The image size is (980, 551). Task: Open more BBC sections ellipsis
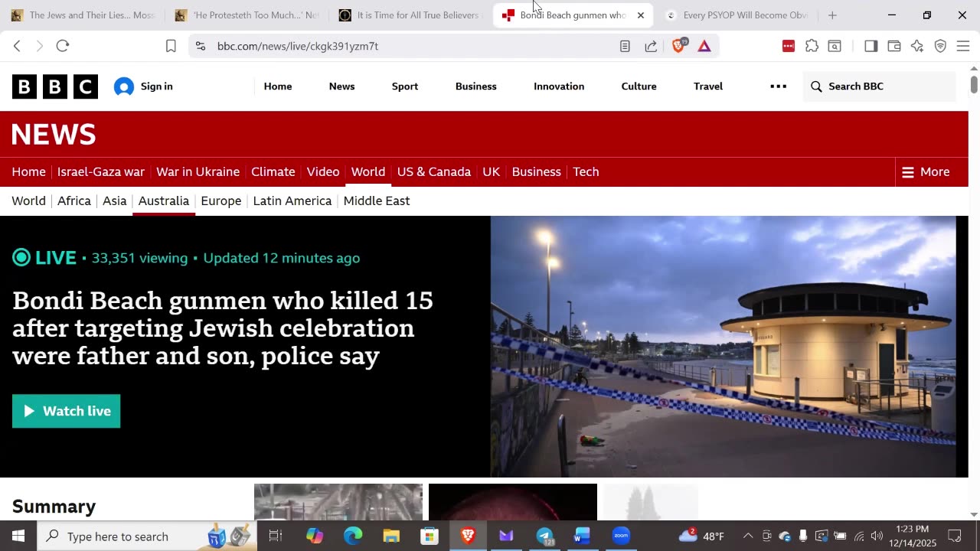(x=778, y=86)
